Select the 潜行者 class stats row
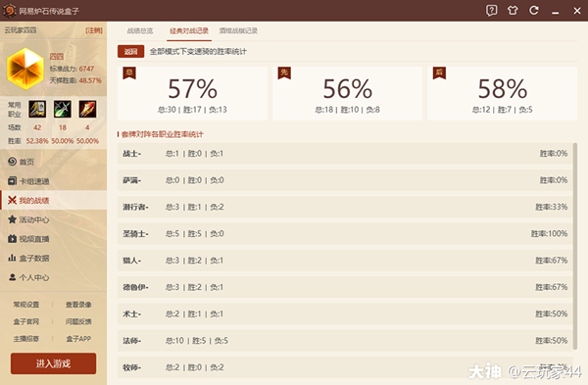 (345, 207)
